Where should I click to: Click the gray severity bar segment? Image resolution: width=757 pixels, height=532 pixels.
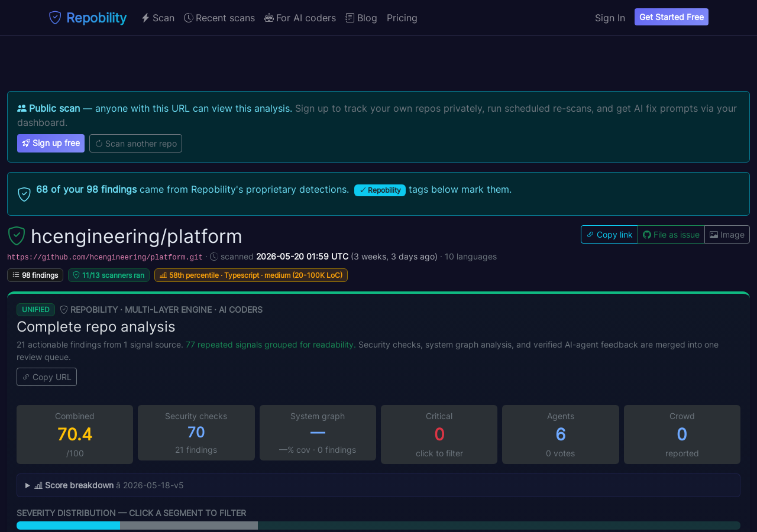tap(189, 525)
